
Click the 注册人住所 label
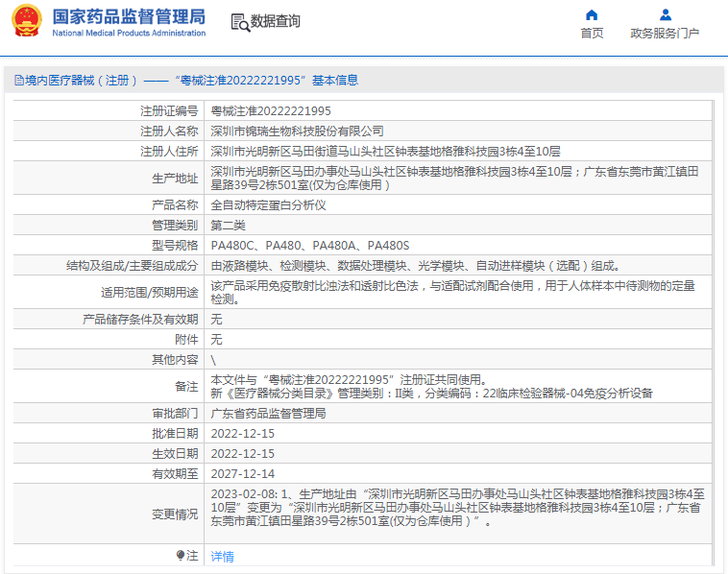169,152
